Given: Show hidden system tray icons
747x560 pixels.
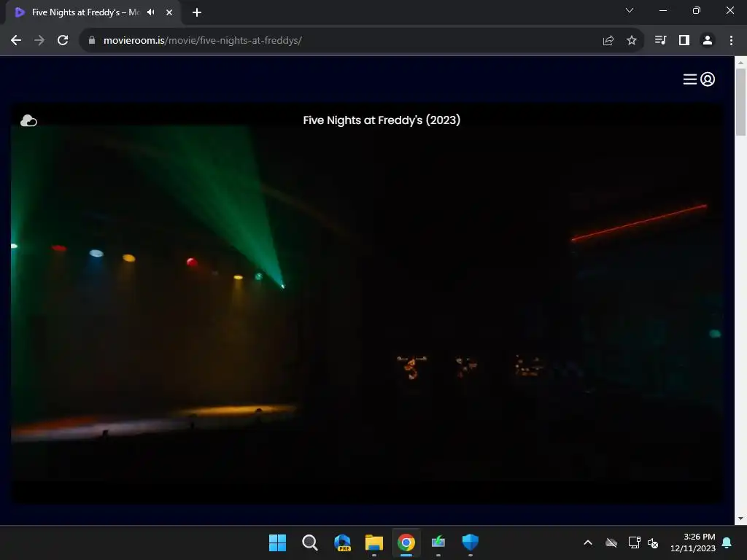Looking at the screenshot, I should coord(588,542).
